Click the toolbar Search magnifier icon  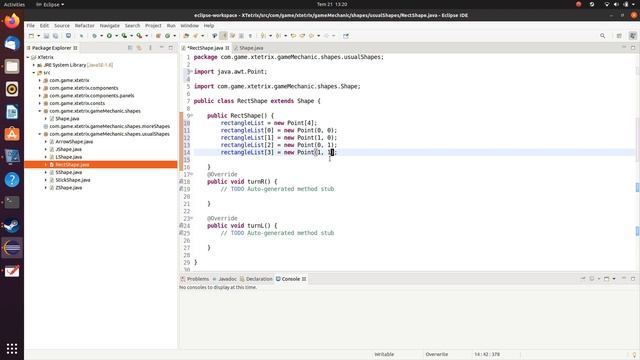[602, 36]
